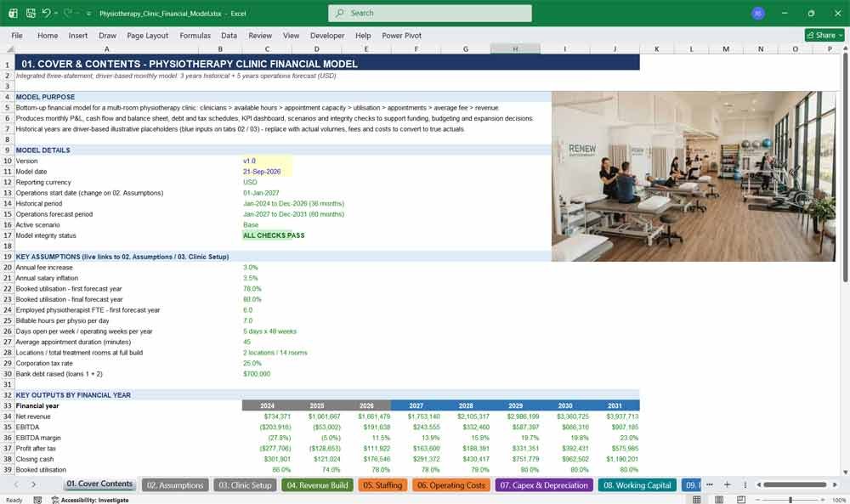This screenshot has height=504, width=850.
Task: Click the zoom in plus button
Action: point(824,500)
